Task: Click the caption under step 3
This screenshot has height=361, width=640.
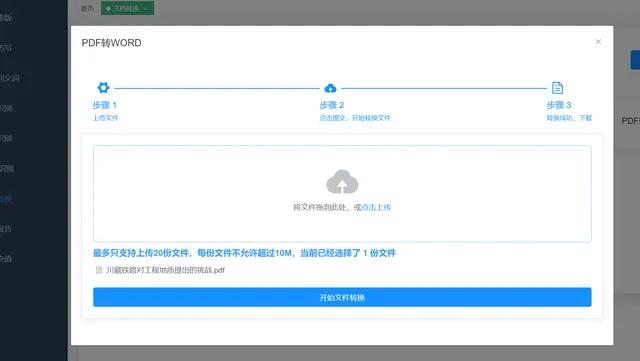Action: pyautogui.click(x=569, y=118)
